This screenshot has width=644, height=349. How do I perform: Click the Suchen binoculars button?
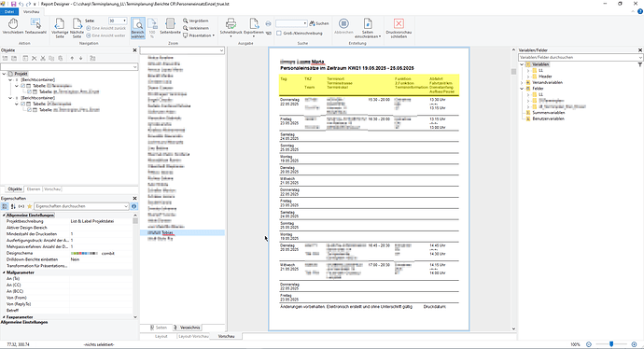(318, 23)
